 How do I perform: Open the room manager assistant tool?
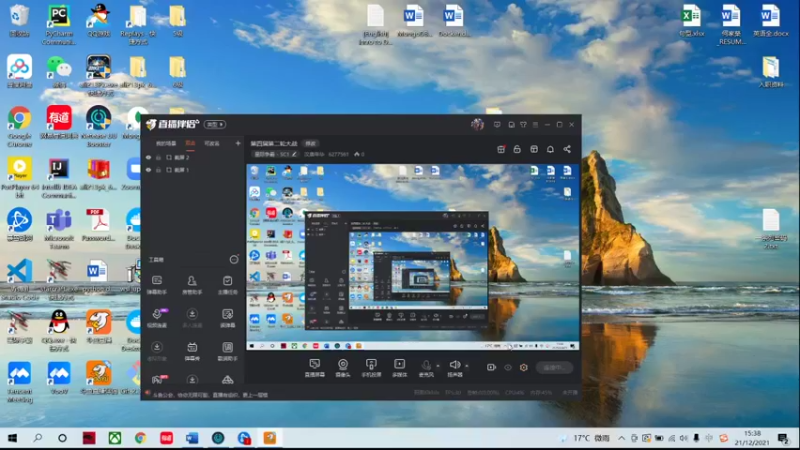[x=192, y=285]
